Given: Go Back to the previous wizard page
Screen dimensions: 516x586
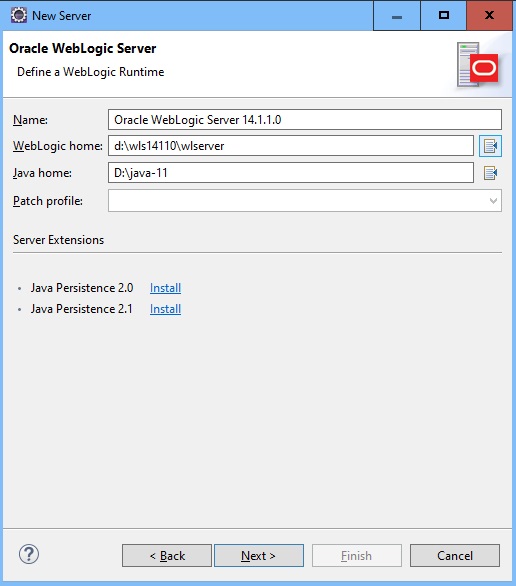Looking at the screenshot, I should [167, 556].
